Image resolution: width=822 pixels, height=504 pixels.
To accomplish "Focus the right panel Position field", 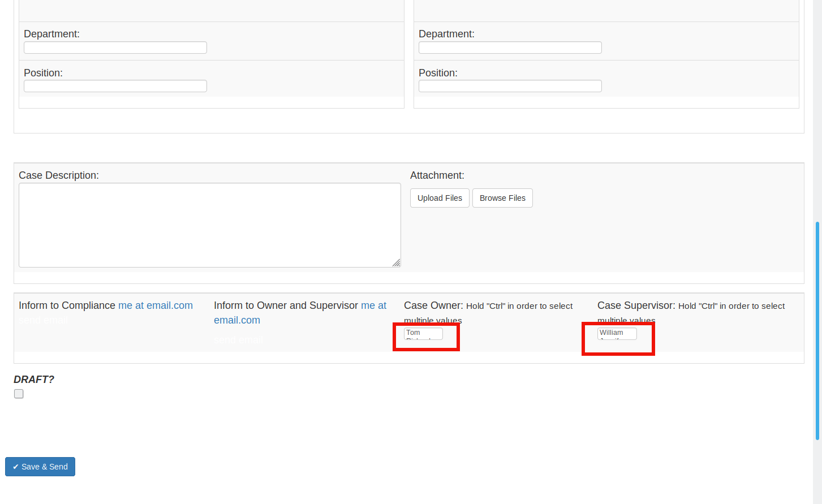I will 510,86.
